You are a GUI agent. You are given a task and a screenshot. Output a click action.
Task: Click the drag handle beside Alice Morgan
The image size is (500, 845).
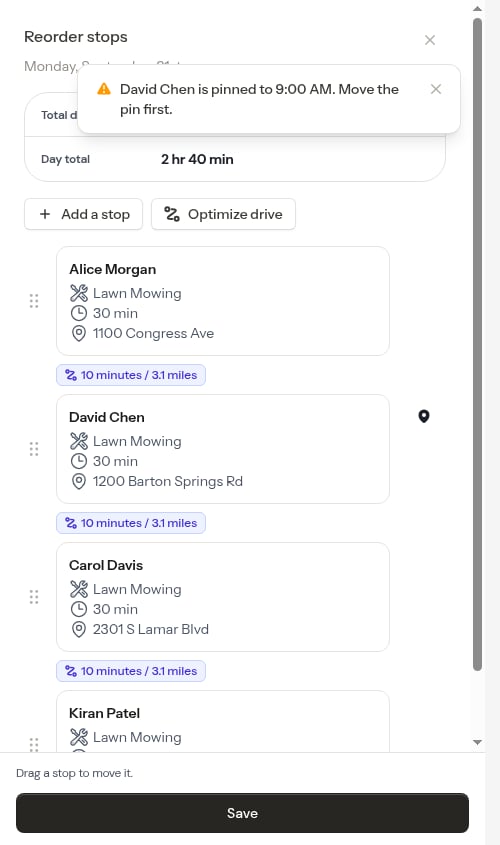point(34,301)
